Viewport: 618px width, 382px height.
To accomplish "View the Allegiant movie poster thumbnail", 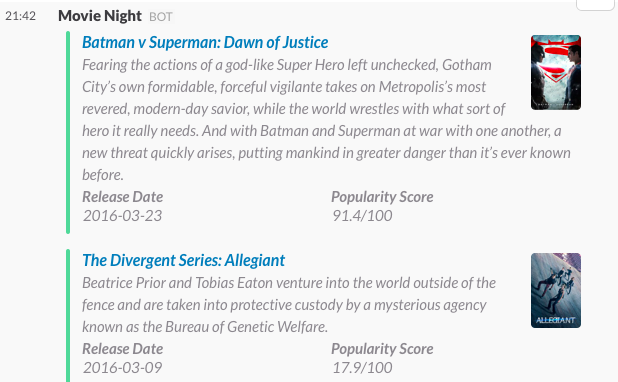I will click(x=556, y=291).
